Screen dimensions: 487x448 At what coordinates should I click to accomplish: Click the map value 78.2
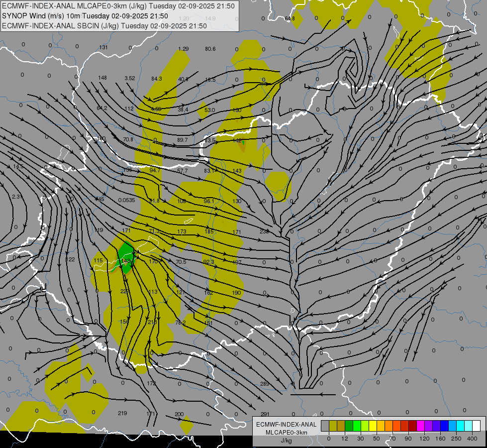pos(181,323)
